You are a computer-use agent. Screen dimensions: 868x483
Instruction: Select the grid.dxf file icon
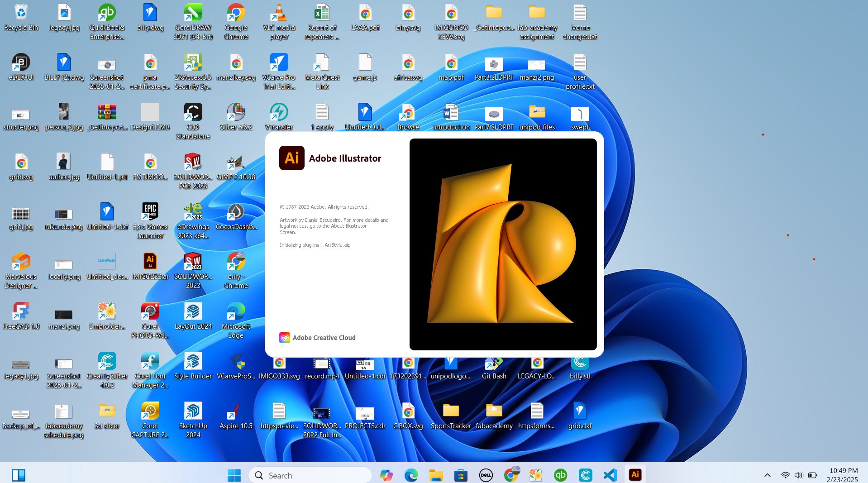[x=580, y=416]
